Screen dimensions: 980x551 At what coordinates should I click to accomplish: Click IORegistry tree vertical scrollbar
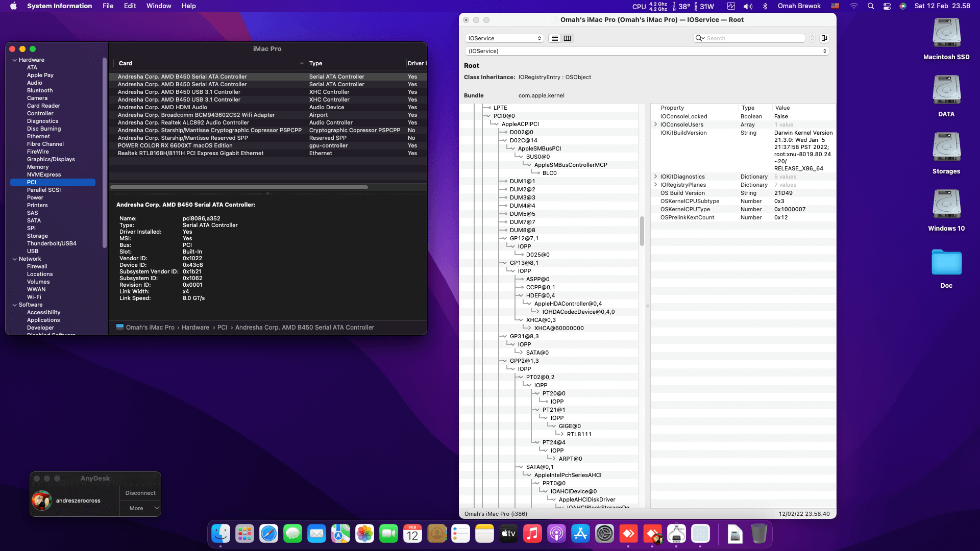642,231
